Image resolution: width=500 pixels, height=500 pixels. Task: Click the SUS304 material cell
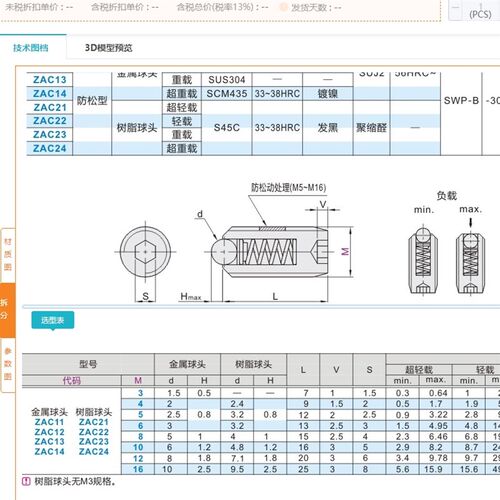[x=227, y=80]
